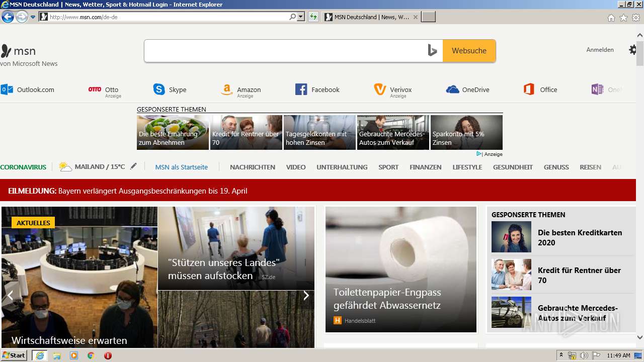
Task: Open the Skype shortcut
Action: [x=170, y=89]
